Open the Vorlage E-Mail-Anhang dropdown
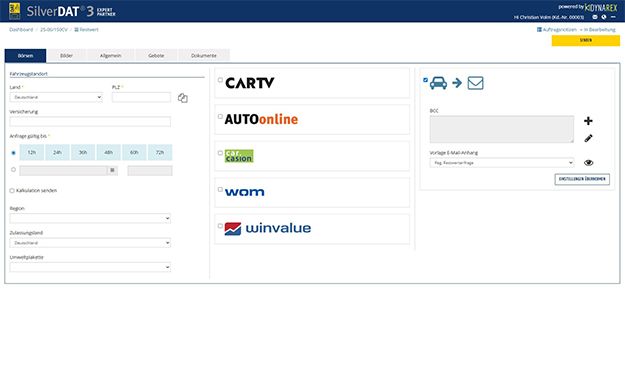This screenshot has width=625, height=378. point(502,163)
